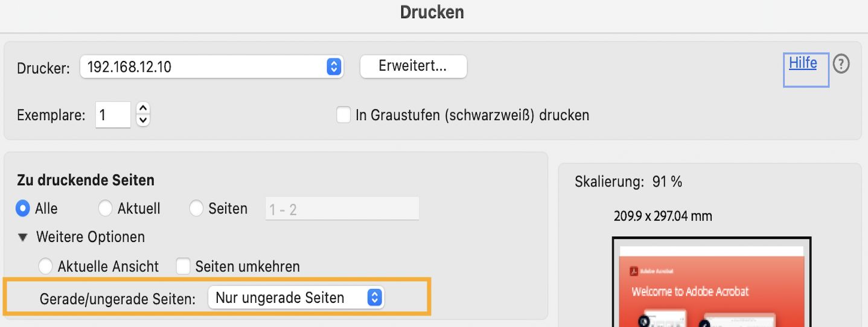The width and height of the screenshot is (868, 327).
Task: Open the Drucker printer dropdown
Action: [x=211, y=66]
